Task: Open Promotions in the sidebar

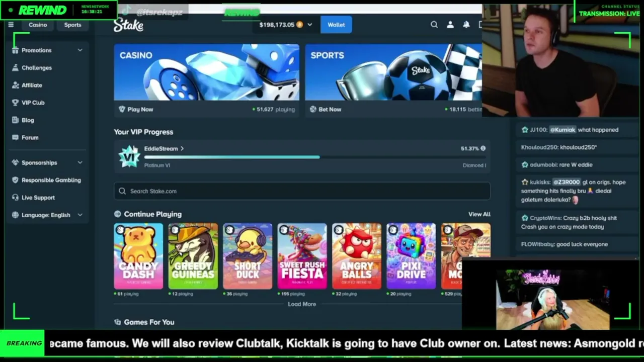Action: pyautogui.click(x=36, y=50)
